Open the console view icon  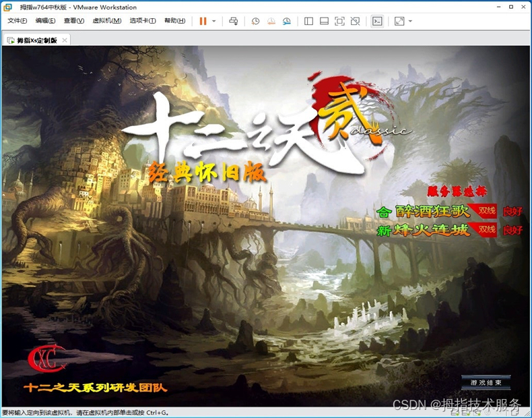(x=377, y=21)
